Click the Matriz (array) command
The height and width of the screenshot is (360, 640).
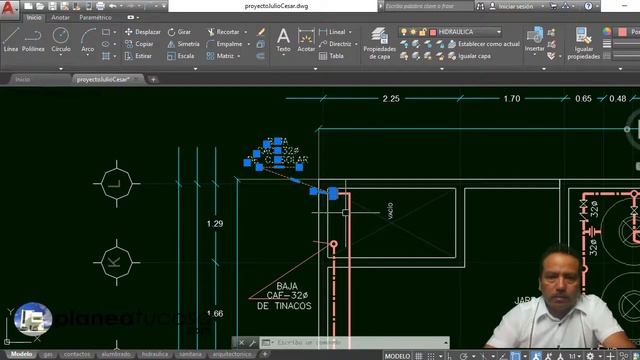point(220,56)
